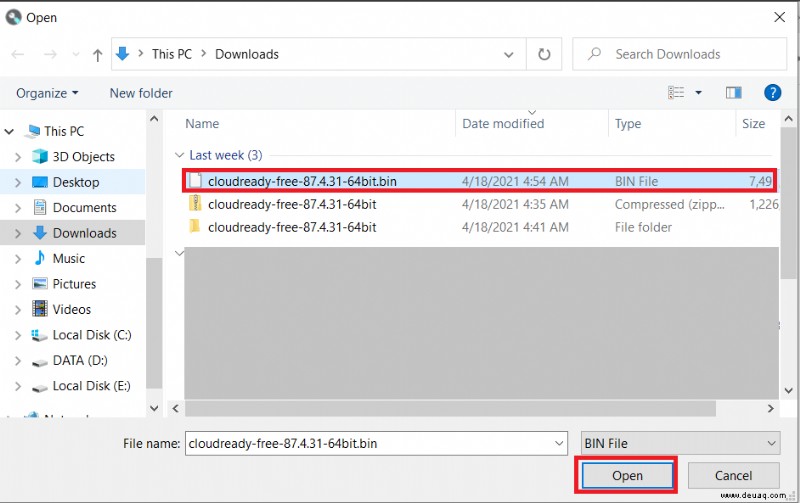Click the file list horizontal scrollbar
Screen dimensions: 800x503
[450, 409]
